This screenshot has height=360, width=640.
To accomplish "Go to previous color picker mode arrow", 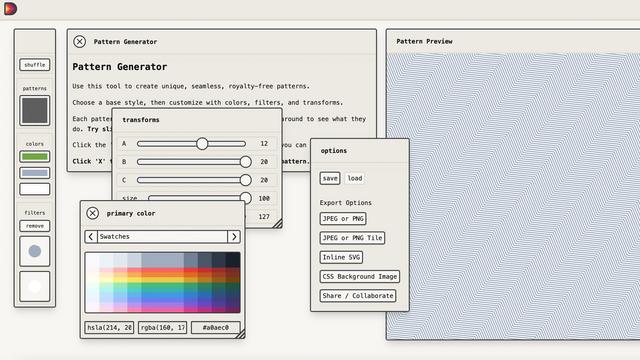I will click(x=91, y=237).
